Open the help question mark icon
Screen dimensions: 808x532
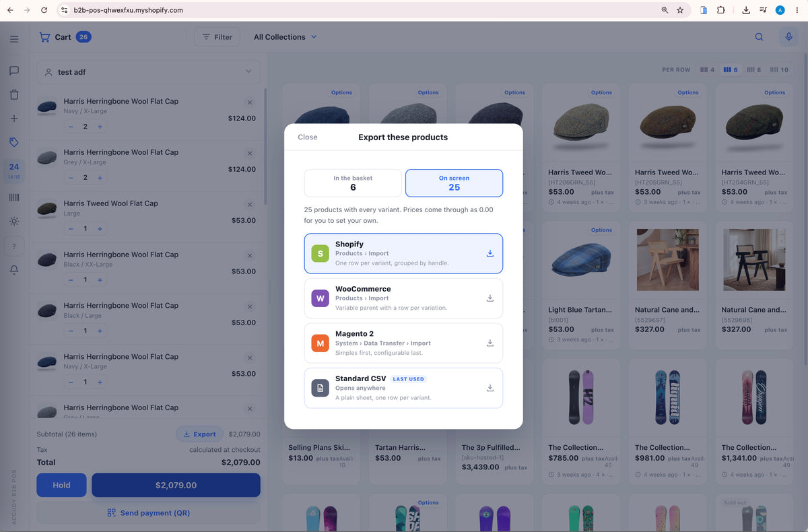tap(14, 246)
